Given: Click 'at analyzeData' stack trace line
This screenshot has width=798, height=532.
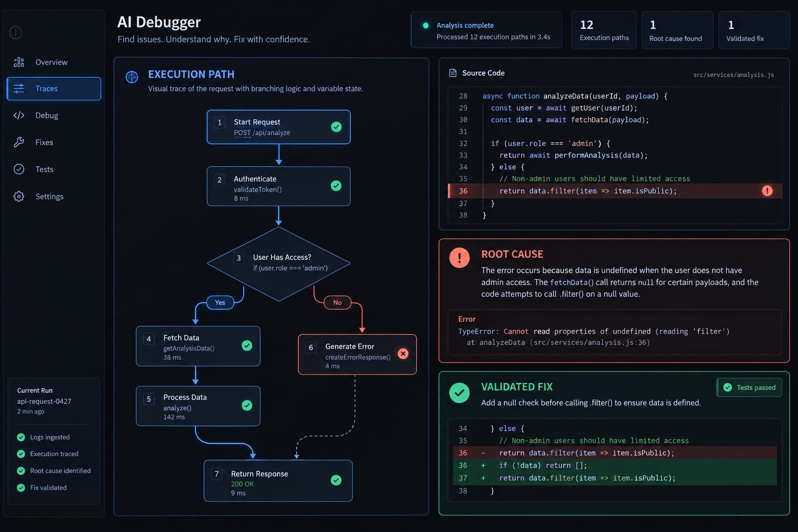Looking at the screenshot, I should tap(558, 343).
